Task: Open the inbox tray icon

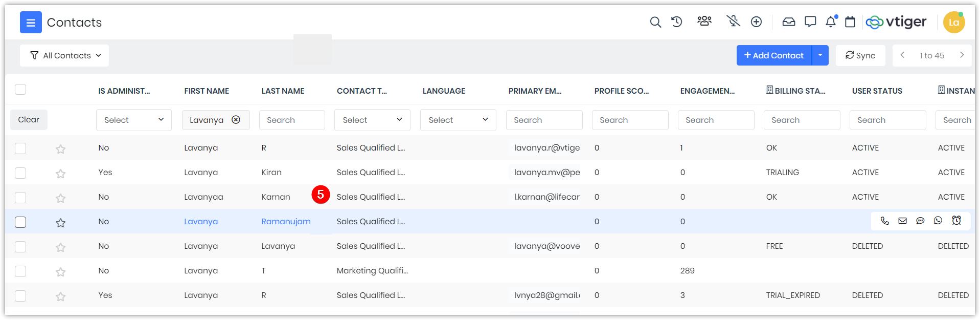Action: pos(789,22)
